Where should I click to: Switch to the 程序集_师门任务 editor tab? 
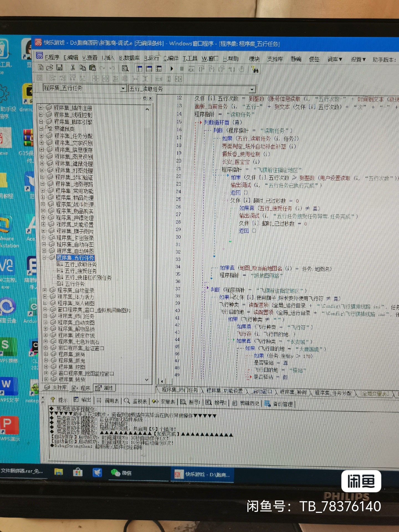(x=180, y=390)
